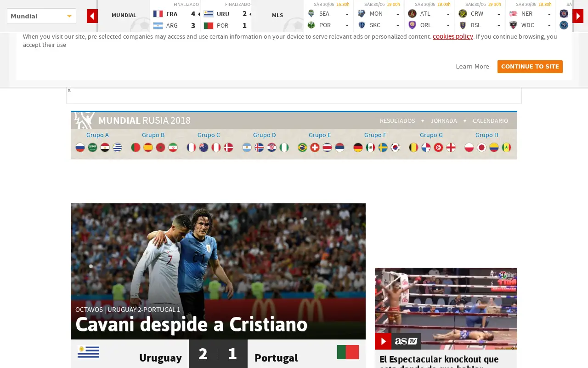
Task: Open the Tunisia flag icon
Action: (439, 148)
